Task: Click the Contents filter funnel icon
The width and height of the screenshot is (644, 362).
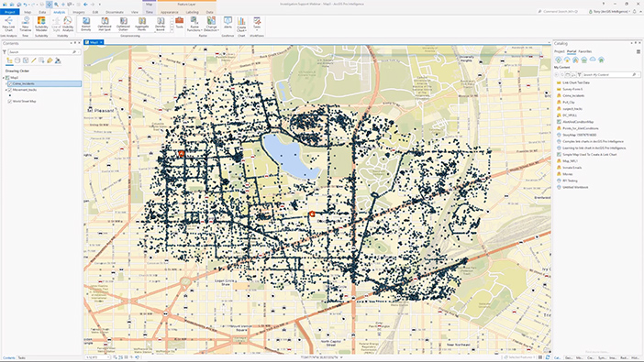Action: pos(5,52)
